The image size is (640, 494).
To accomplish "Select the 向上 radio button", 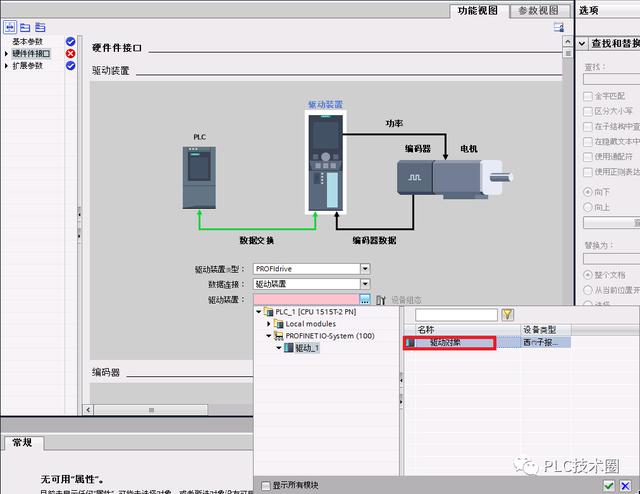I will point(587,207).
